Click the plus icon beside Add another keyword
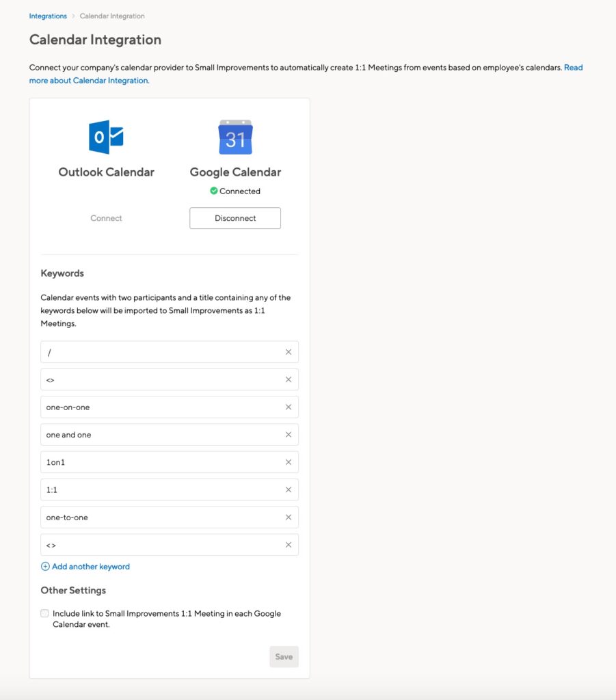Image resolution: width=616 pixels, height=700 pixels. click(x=45, y=567)
